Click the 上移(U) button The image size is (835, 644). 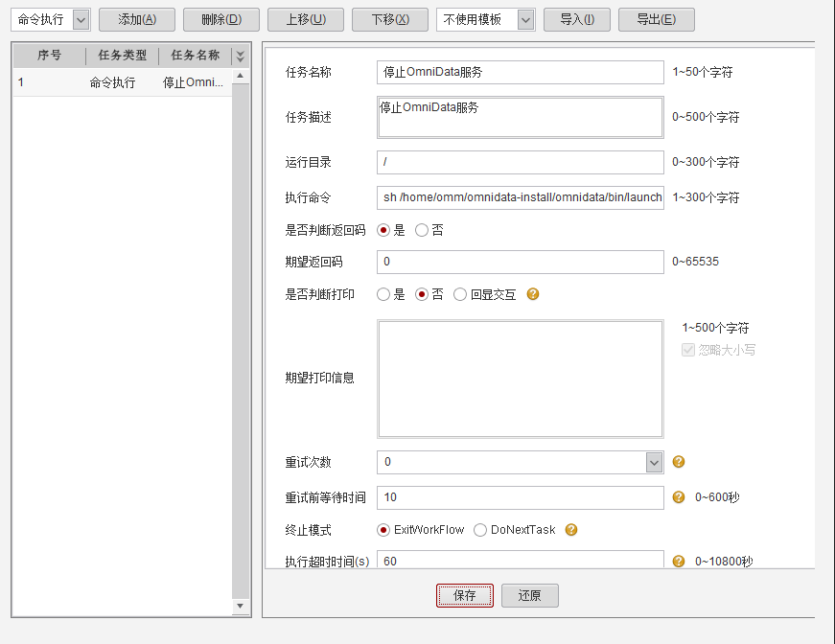click(x=306, y=20)
